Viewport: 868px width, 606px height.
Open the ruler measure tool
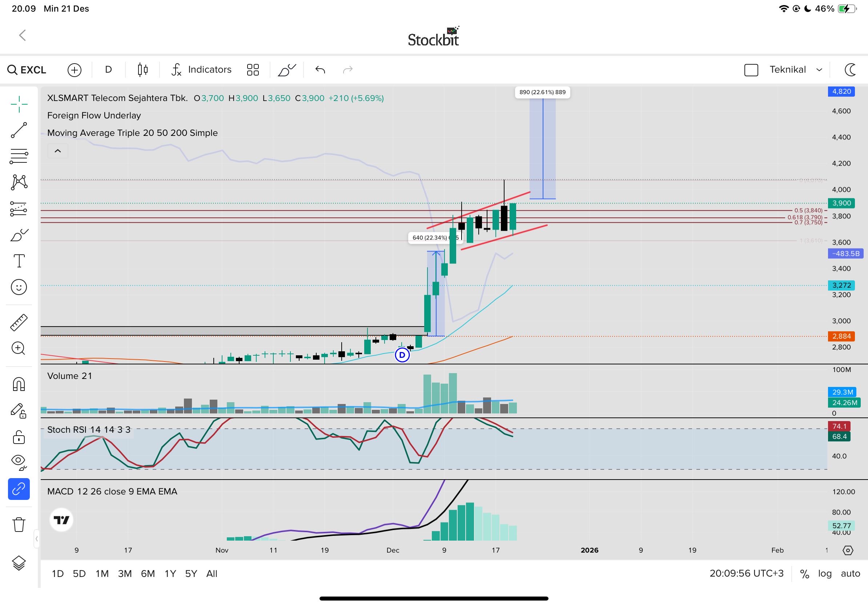19,322
